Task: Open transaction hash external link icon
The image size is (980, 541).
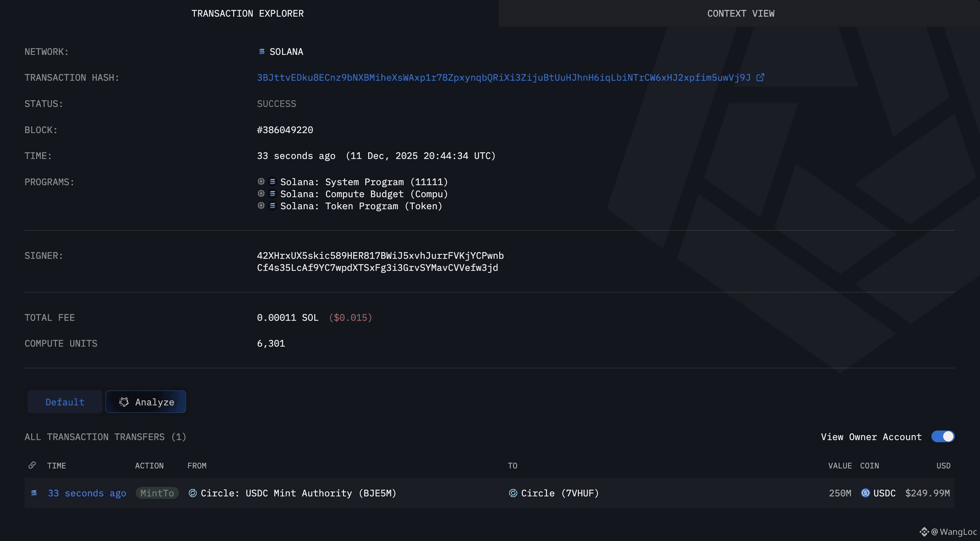Action: [760, 78]
